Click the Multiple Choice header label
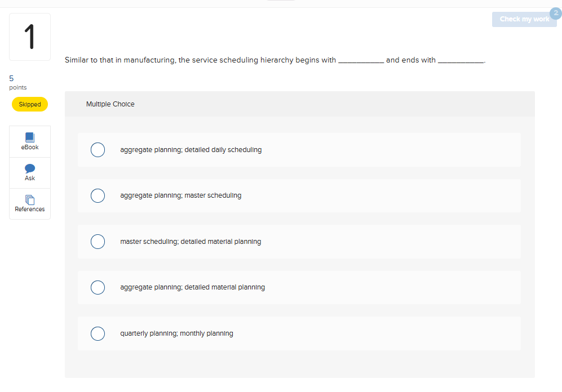Image resolution: width=562 pixels, height=392 pixels. click(110, 104)
